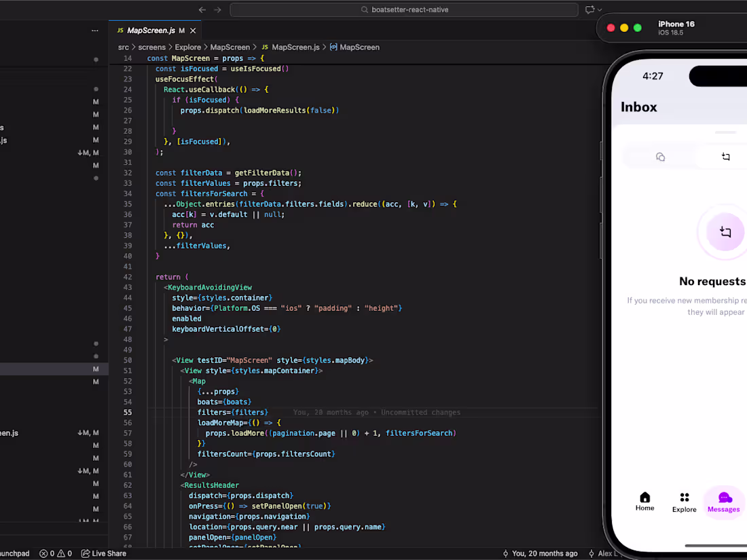Screen dimensions: 747x560
Task: Start a Live Share session
Action: point(103,553)
